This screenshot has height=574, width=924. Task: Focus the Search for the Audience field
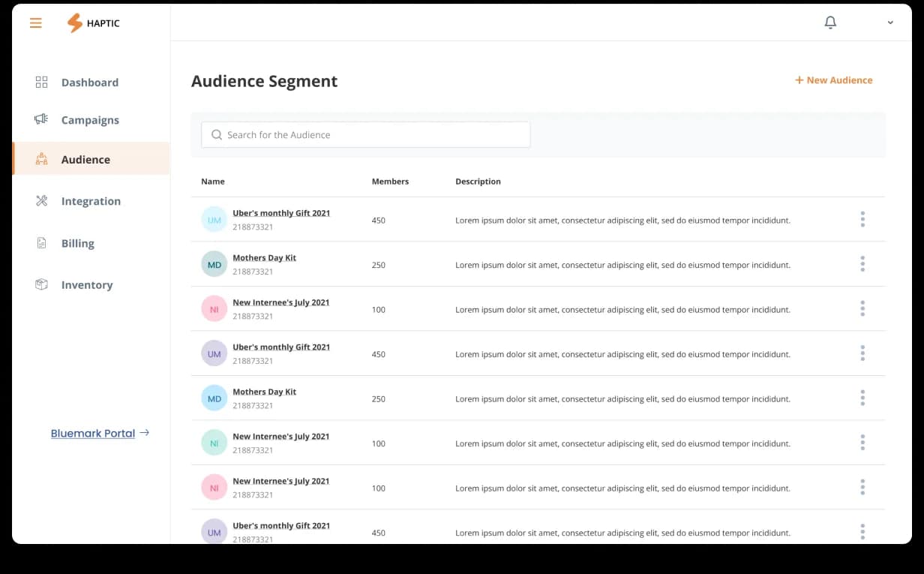click(366, 135)
